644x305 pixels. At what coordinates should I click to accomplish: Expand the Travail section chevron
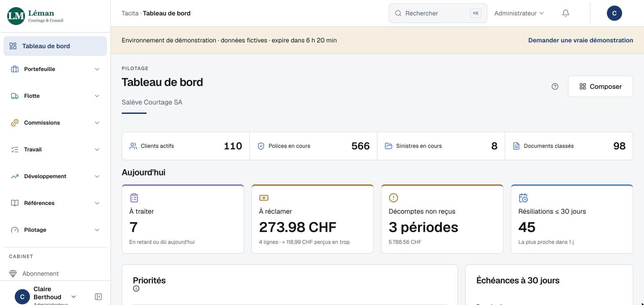click(97, 150)
